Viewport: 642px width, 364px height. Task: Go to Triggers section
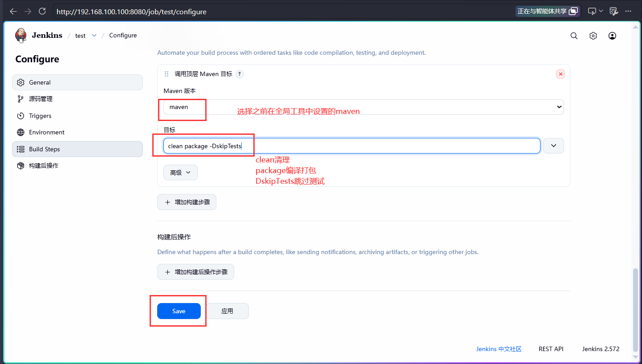click(77, 116)
